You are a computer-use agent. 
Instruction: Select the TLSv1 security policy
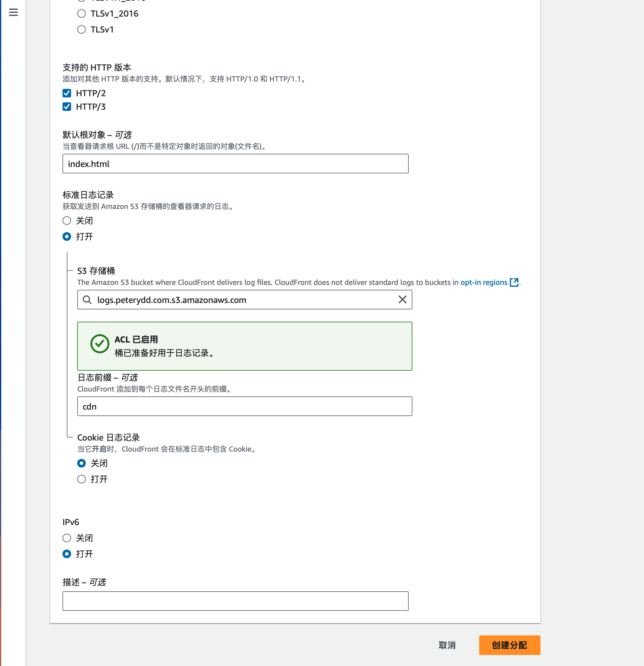click(81, 29)
